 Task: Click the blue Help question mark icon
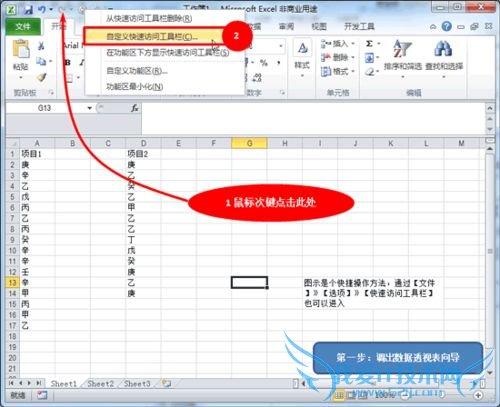(446, 26)
